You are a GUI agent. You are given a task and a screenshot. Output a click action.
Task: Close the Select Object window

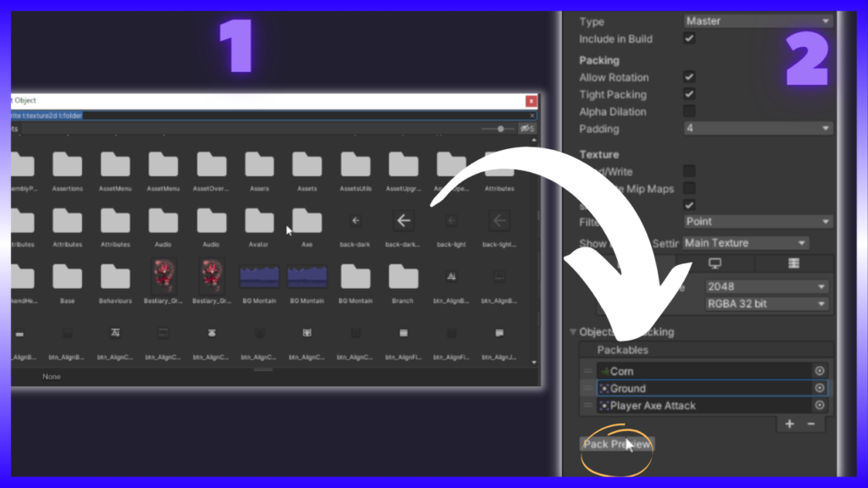tap(531, 101)
